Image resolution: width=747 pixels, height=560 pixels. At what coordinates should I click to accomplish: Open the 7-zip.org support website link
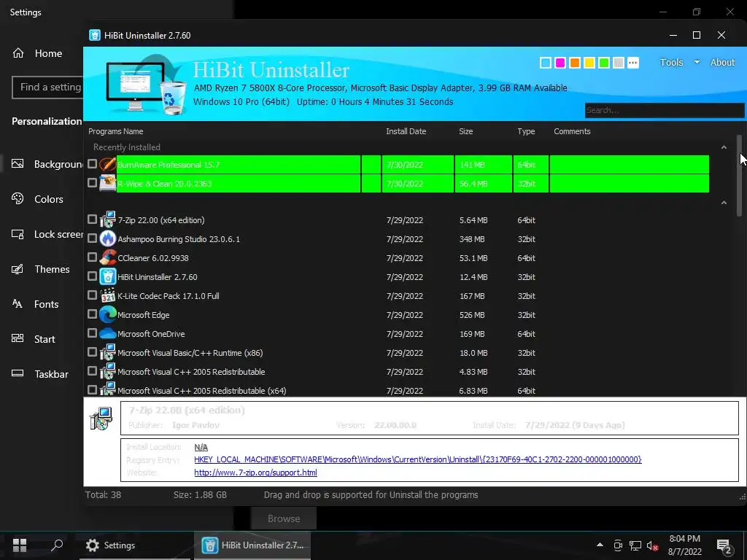255,472
